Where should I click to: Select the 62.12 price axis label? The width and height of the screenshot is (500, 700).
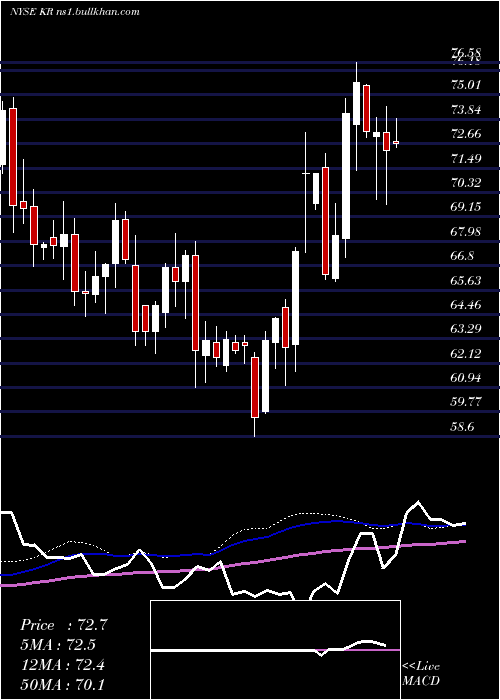tap(466, 354)
